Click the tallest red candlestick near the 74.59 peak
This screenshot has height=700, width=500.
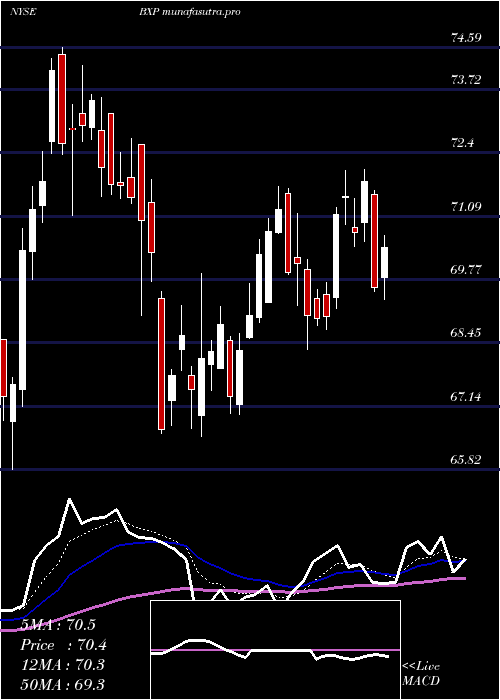(62, 99)
